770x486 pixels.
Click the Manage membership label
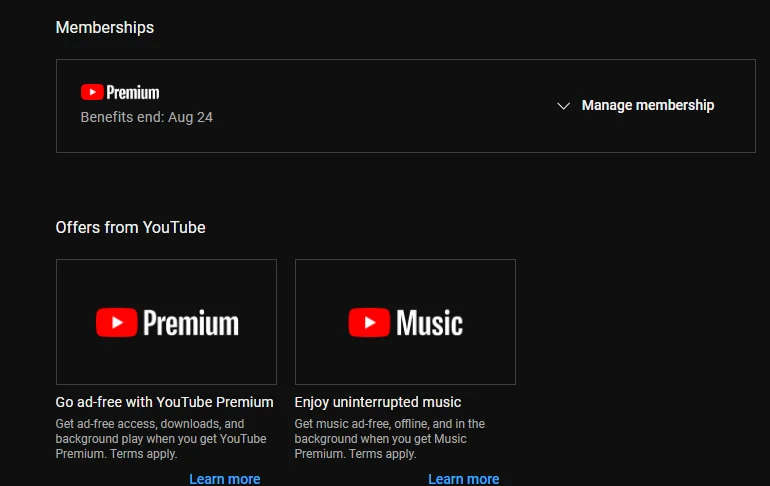point(648,105)
